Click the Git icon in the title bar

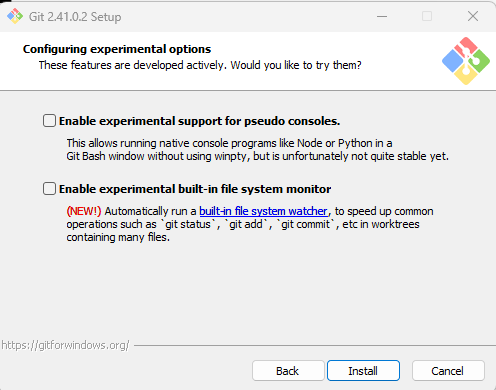tap(15, 16)
